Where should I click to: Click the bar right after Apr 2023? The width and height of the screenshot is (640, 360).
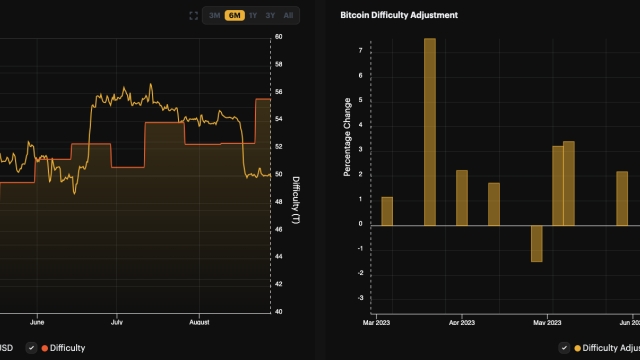click(494, 204)
